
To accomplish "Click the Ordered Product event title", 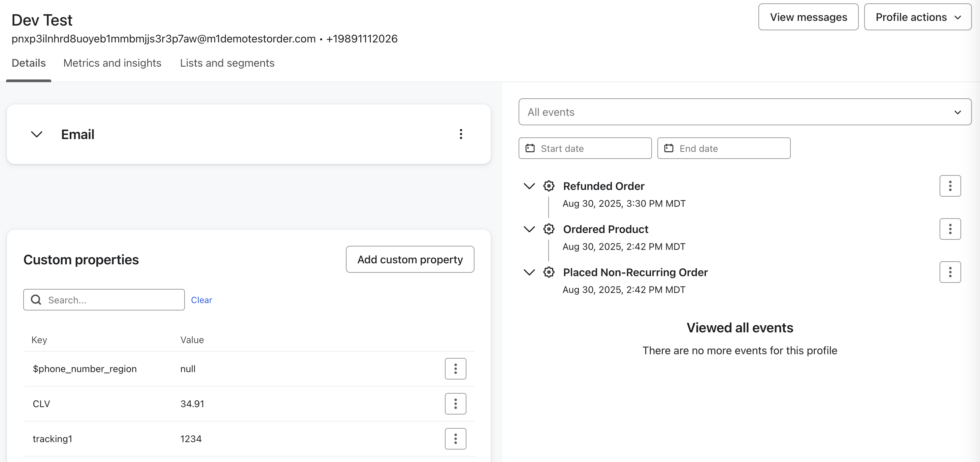I will 606,229.
